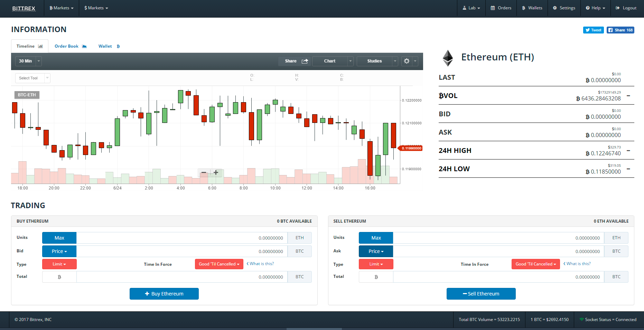Zoom in chart with plus icon
The height and width of the screenshot is (330, 644).
tap(216, 173)
